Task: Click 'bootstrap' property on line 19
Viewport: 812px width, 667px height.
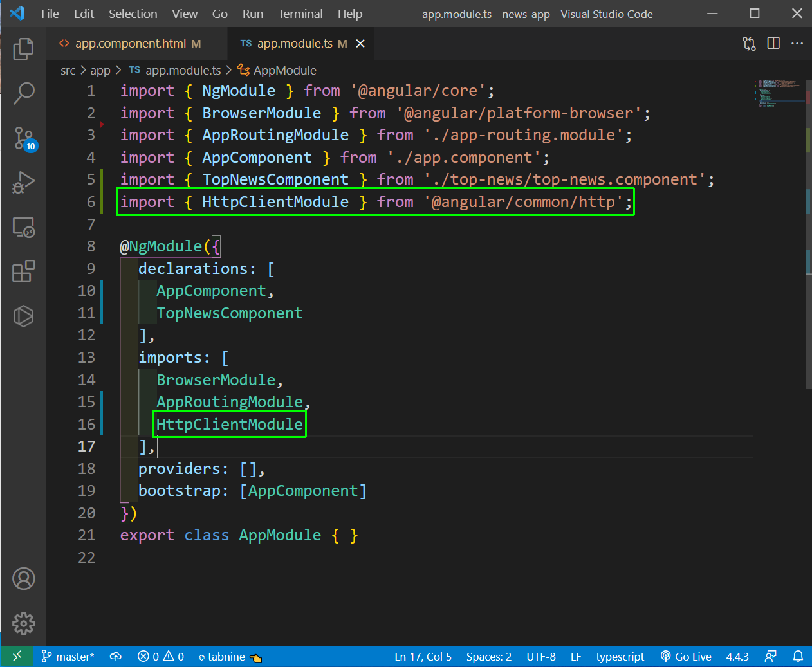Action: [179, 491]
